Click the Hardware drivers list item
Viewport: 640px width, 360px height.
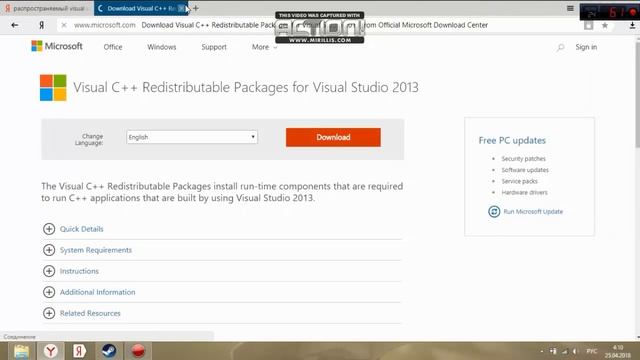point(524,192)
